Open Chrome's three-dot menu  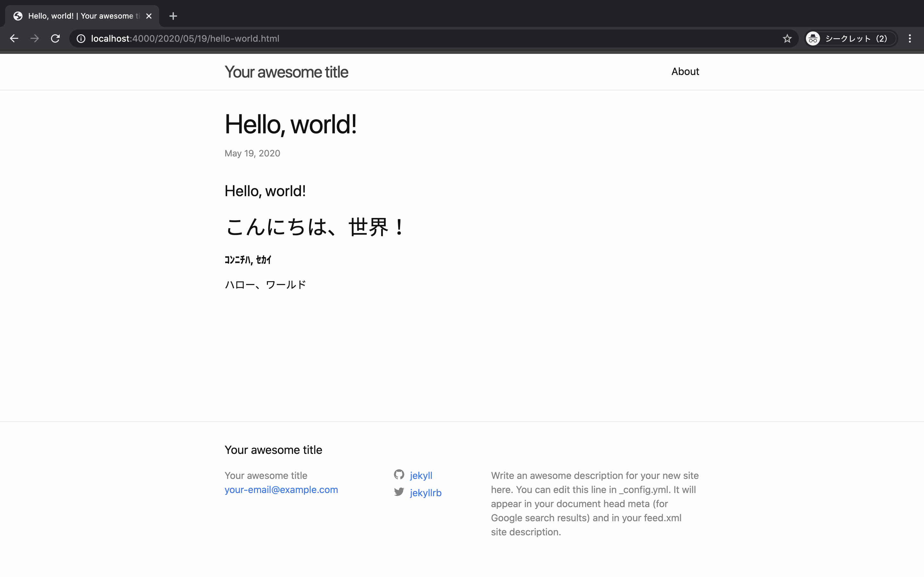click(910, 38)
